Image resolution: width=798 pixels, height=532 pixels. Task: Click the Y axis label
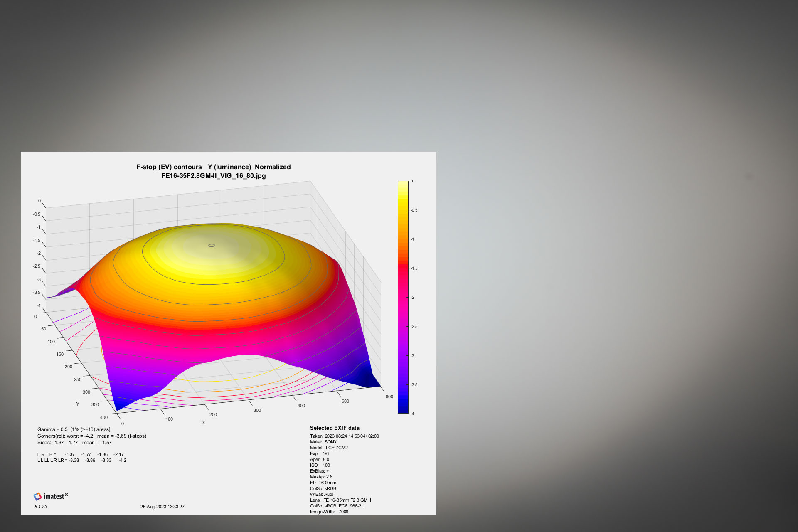click(x=77, y=404)
